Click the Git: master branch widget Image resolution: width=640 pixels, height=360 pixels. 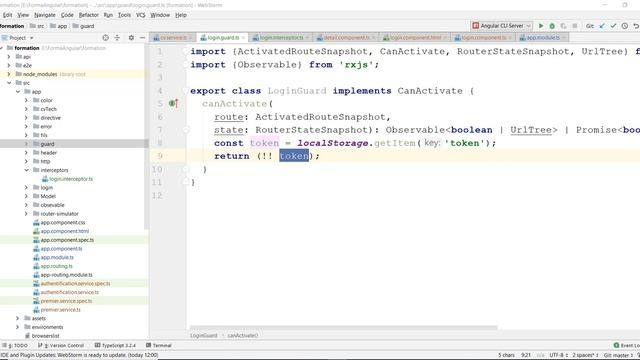point(618,355)
